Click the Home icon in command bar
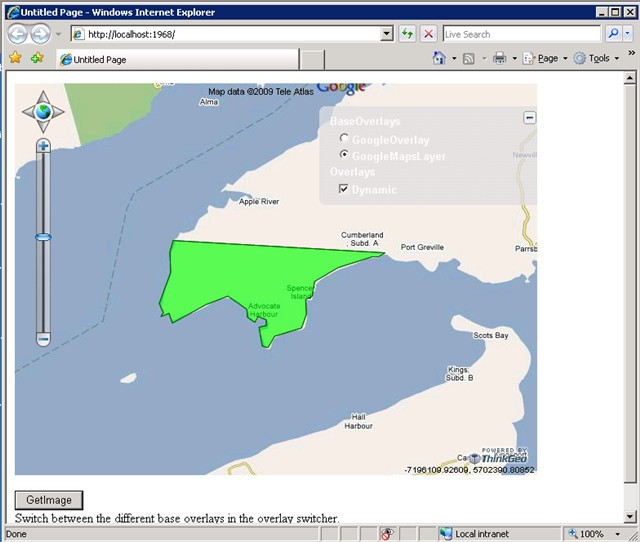Image resolution: width=640 pixels, height=542 pixels. [x=439, y=58]
